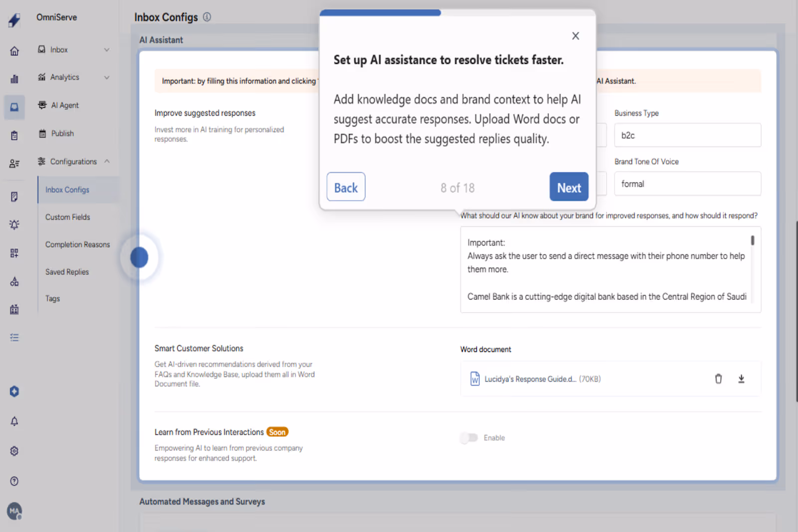798x532 pixels.
Task: Open the building rail icon
Action: click(14, 309)
